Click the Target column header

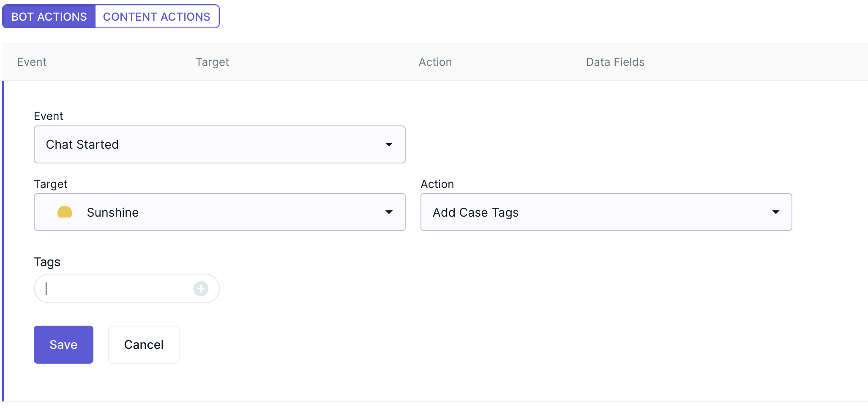212,62
